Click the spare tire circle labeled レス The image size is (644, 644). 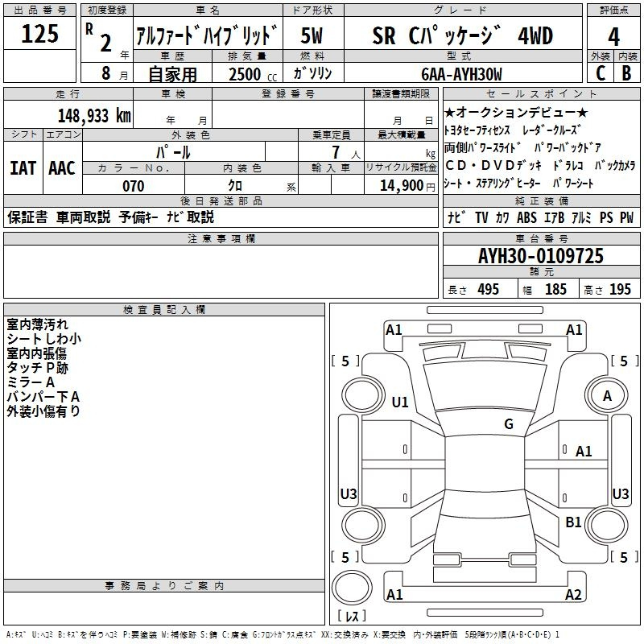[x=352, y=588]
